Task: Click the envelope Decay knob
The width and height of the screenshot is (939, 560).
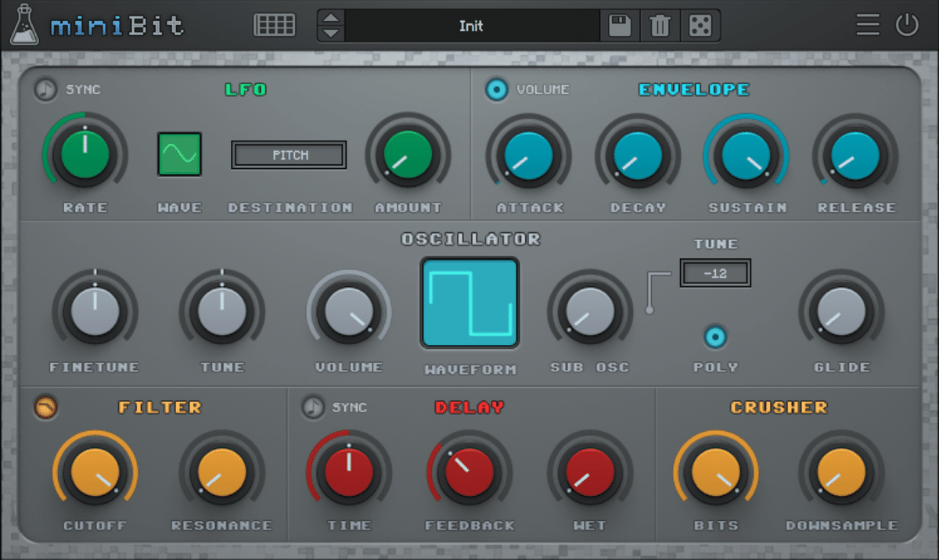Action: [x=638, y=154]
